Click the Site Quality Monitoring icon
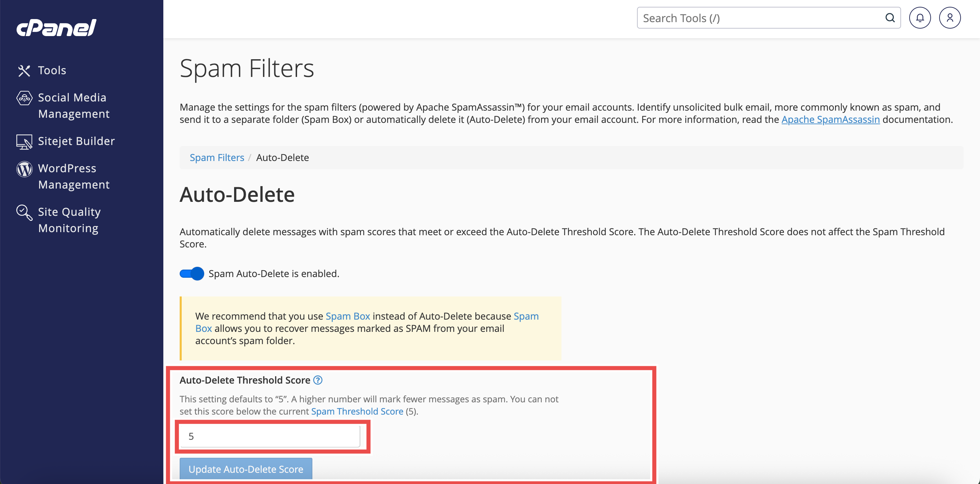Image resolution: width=980 pixels, height=484 pixels. click(24, 212)
